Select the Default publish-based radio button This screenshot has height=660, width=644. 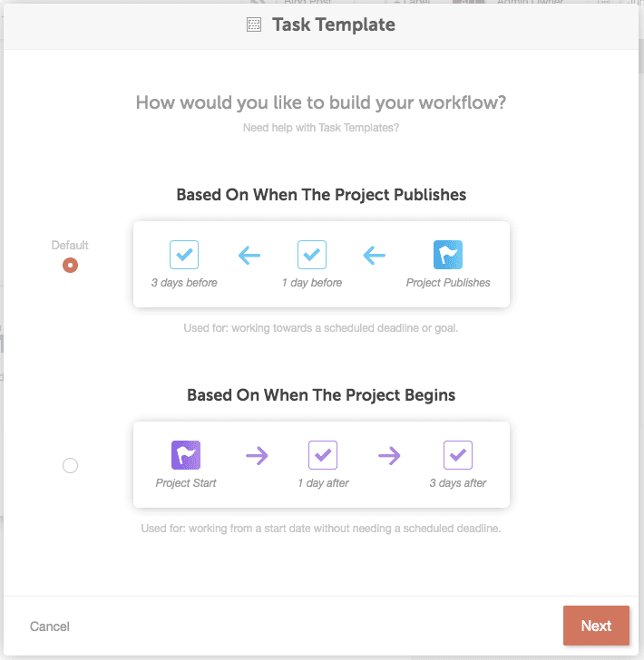click(x=71, y=265)
